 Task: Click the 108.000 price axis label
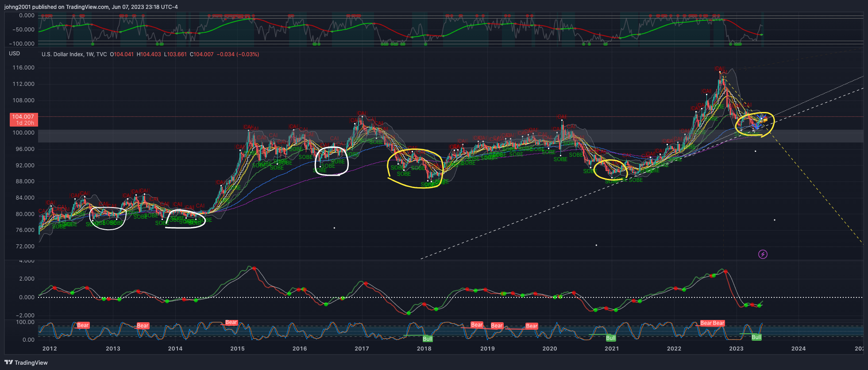(x=23, y=100)
